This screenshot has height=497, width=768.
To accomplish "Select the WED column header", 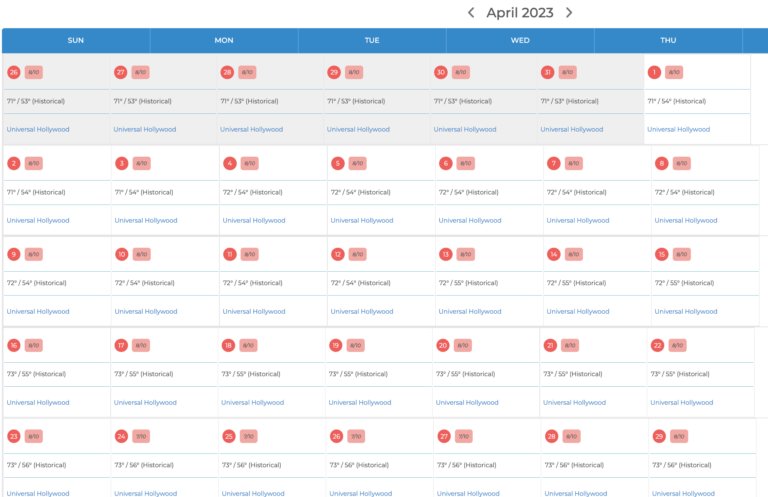I will click(x=520, y=40).
